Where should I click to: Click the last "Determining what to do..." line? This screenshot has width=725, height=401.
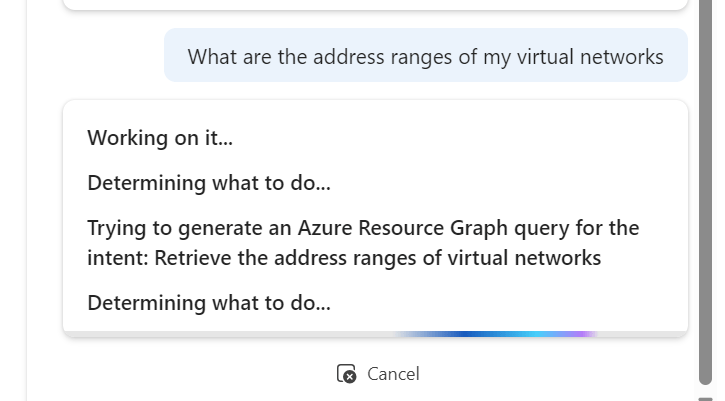tap(208, 302)
